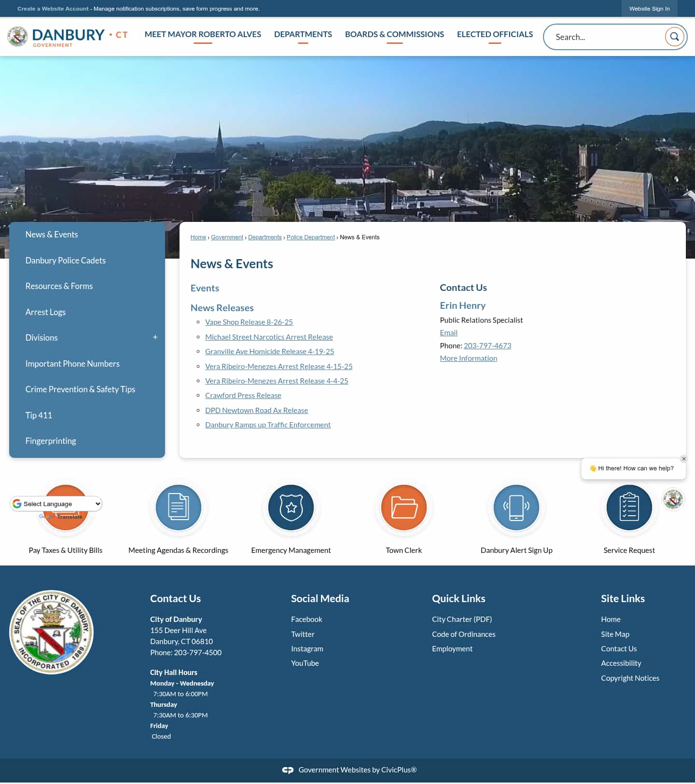Open DPD Newtown Road Ax Release
This screenshot has width=695, height=784.
coord(256,411)
